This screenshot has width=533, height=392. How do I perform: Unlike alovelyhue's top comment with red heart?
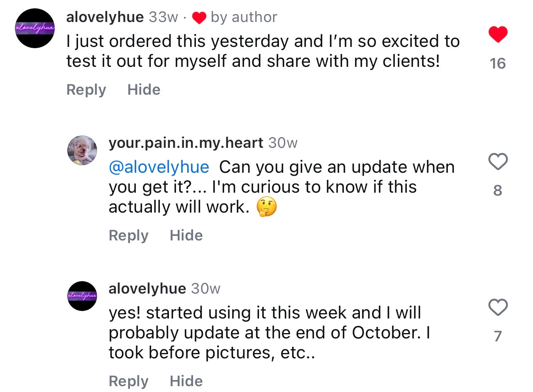[x=498, y=34]
